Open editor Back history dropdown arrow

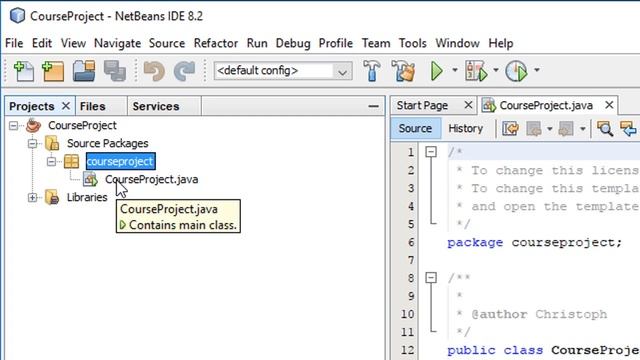pyautogui.click(x=549, y=129)
